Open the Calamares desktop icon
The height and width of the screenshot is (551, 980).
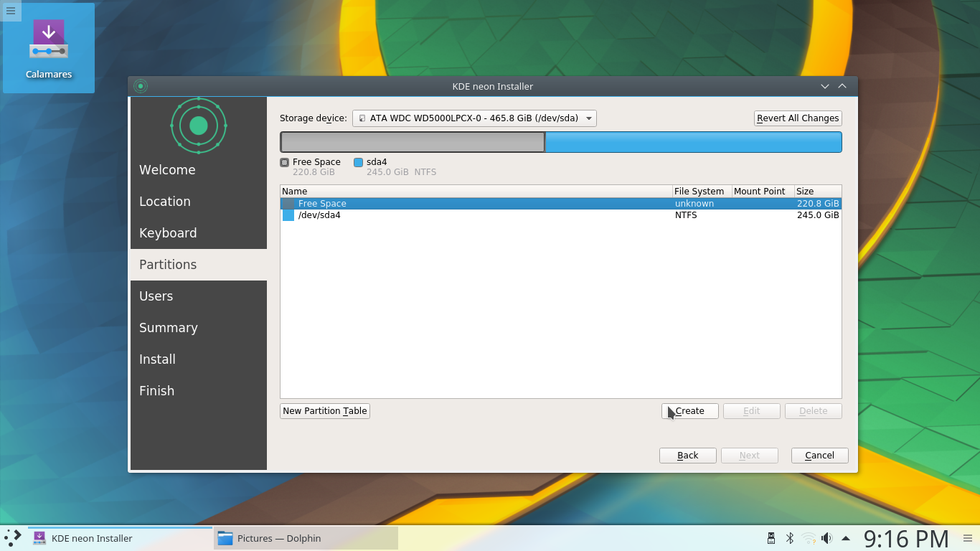(x=49, y=48)
